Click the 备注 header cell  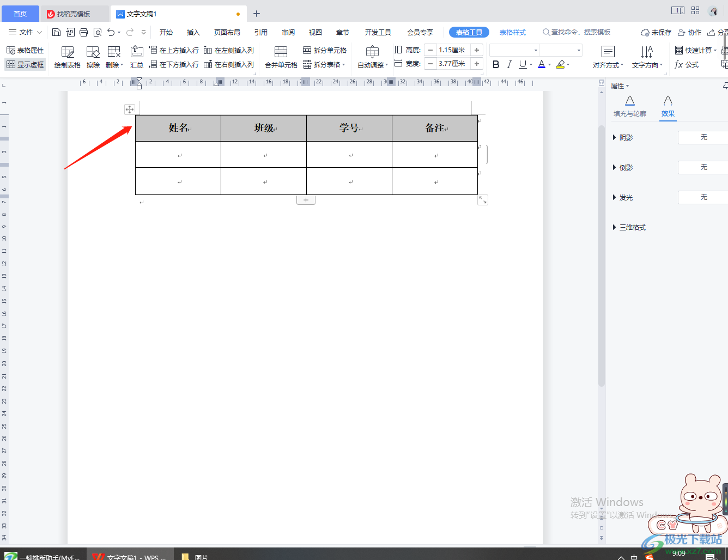[x=435, y=128]
